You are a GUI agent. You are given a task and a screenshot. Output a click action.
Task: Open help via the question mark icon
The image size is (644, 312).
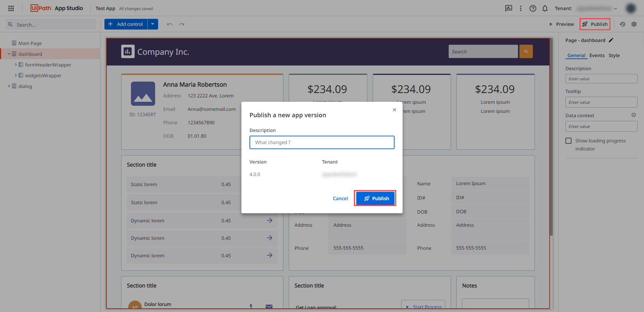[x=533, y=8]
